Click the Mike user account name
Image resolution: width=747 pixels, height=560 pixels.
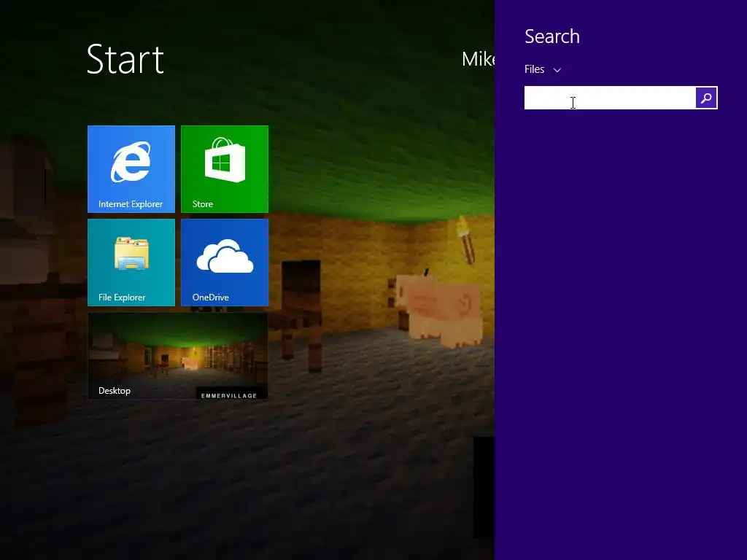[x=478, y=59]
